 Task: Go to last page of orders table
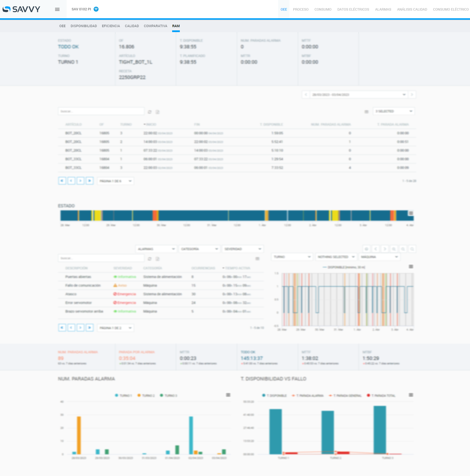pos(90,181)
